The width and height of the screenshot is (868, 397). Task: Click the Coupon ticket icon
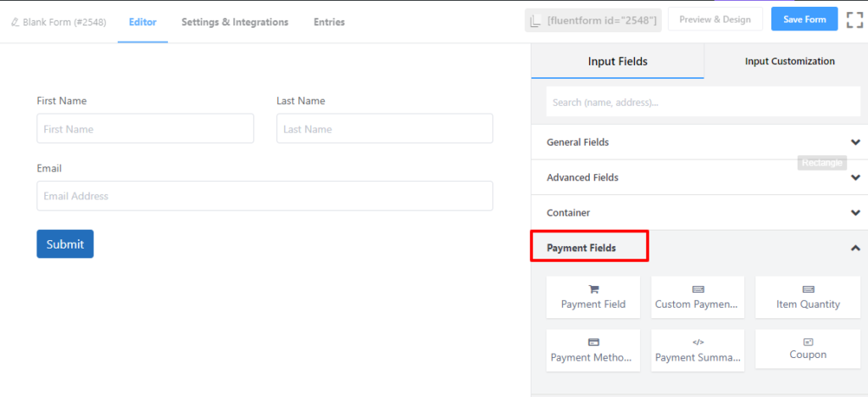click(808, 342)
